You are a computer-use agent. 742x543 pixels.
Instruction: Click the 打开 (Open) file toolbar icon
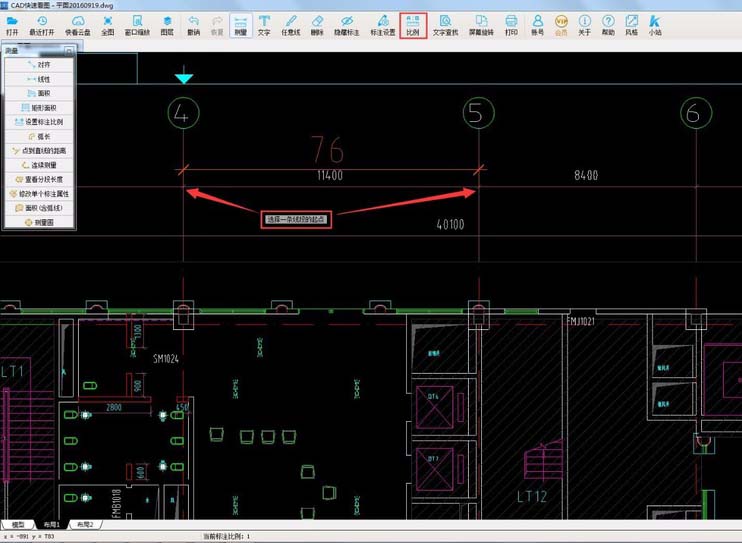[12, 25]
